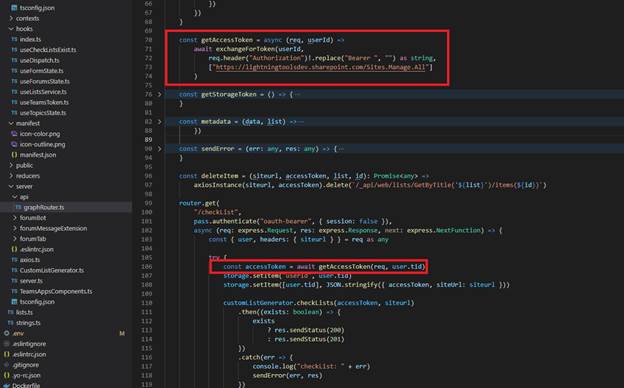Expand the reducers folder
The image size is (624, 388).
pos(27,176)
